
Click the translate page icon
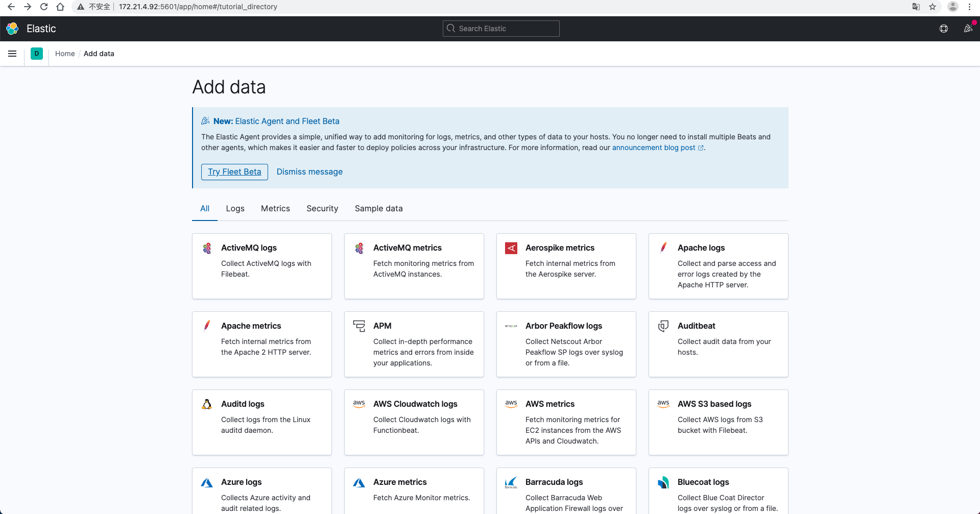tap(916, 7)
